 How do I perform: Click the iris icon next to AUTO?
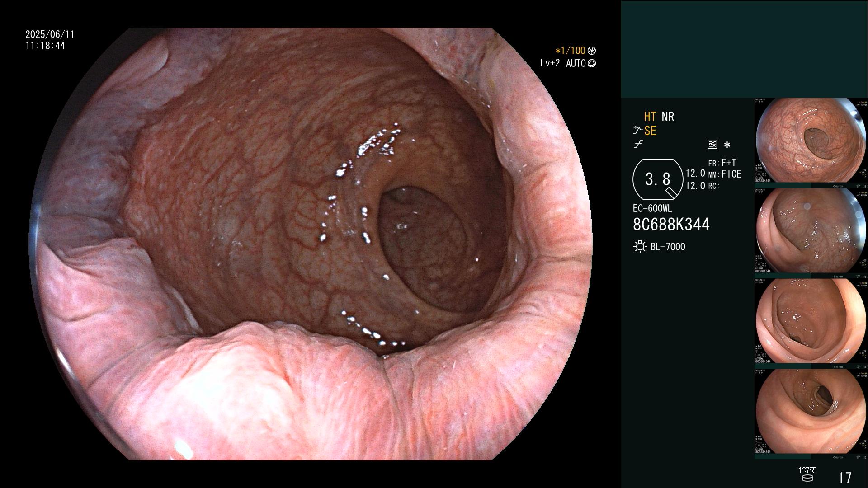(592, 64)
